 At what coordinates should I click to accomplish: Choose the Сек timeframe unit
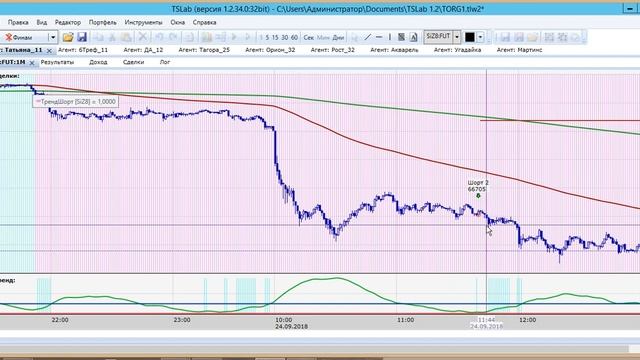309,38
